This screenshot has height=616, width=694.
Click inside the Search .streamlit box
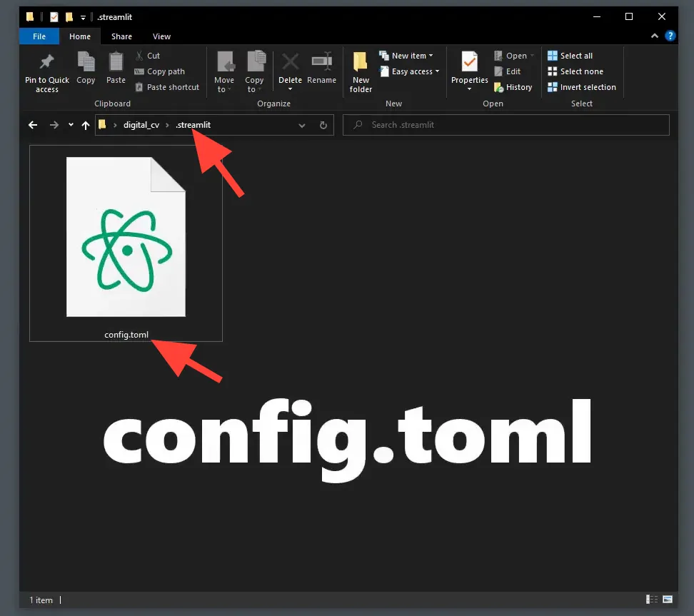(x=506, y=125)
